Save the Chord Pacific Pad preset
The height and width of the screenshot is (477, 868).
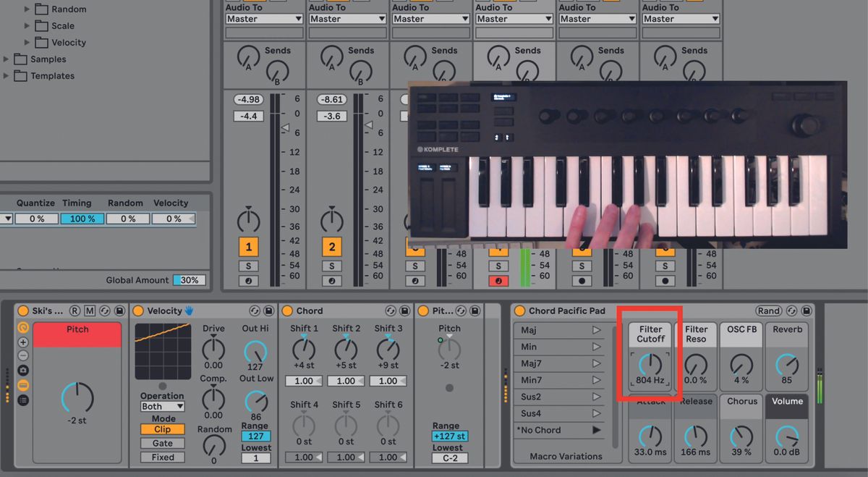tap(807, 311)
